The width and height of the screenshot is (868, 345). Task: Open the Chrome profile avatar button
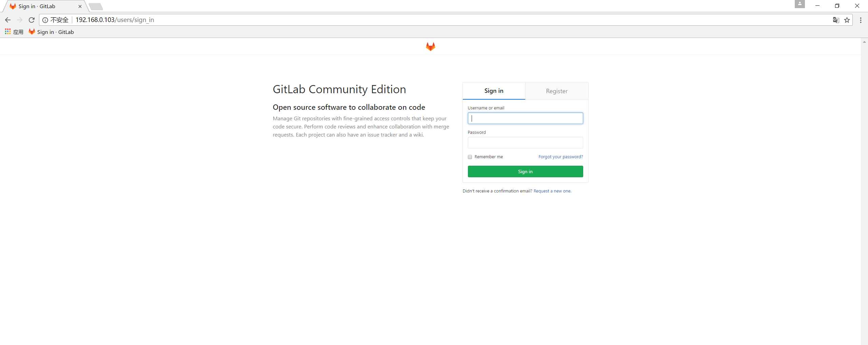(x=800, y=4)
